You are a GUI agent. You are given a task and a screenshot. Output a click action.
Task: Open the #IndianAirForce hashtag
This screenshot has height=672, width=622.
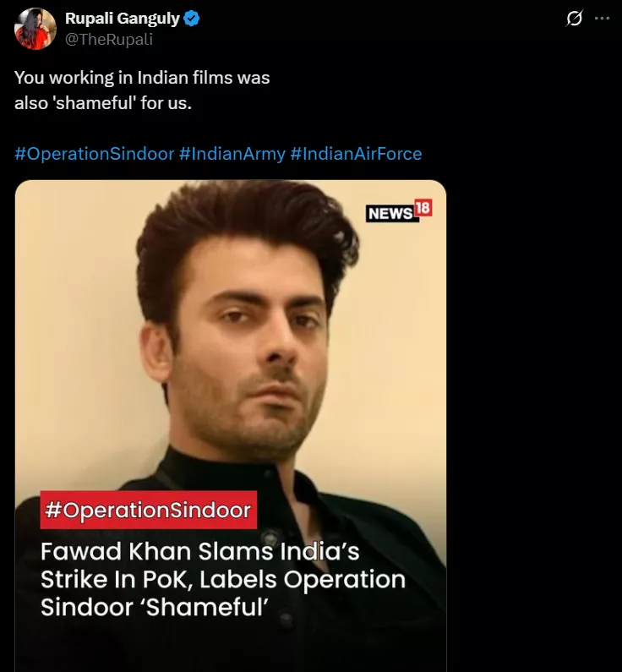tap(356, 154)
